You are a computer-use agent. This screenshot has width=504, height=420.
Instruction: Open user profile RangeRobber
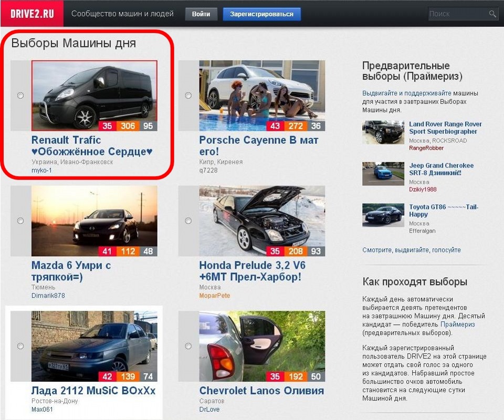pos(426,148)
